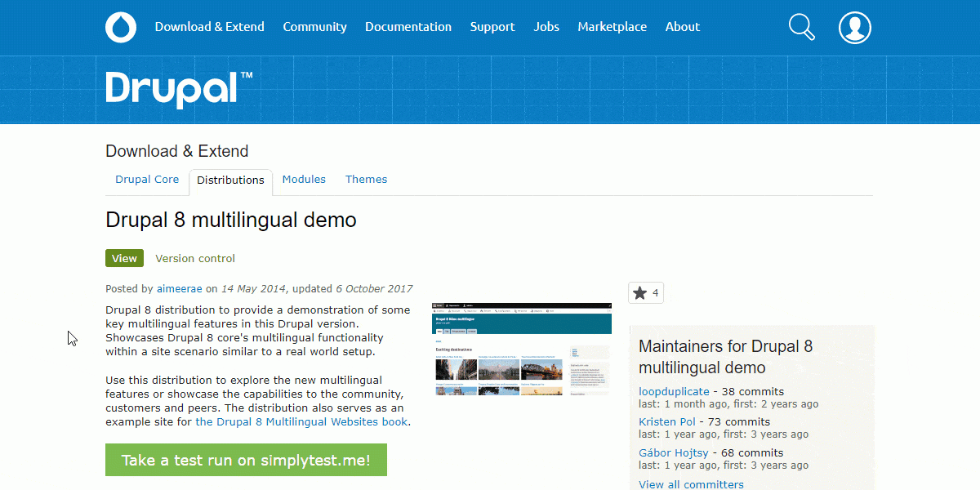The image size is (980, 490).
Task: Open maintainer Gábor Hojtsy's profile
Action: [675, 452]
